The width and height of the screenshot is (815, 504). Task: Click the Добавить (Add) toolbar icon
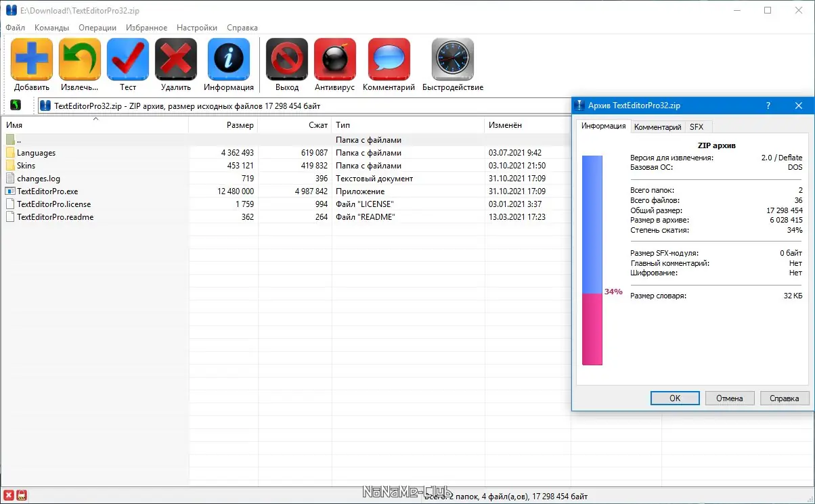point(31,59)
